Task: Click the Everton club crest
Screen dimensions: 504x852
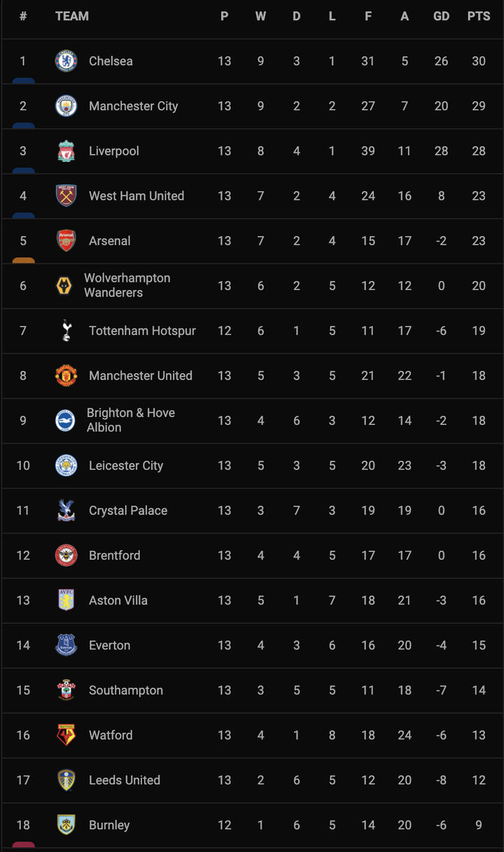Action: tap(66, 645)
